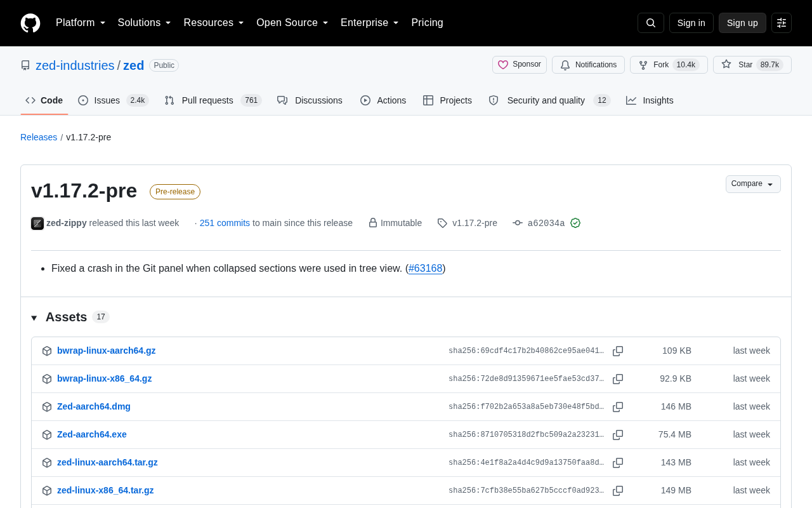Open the Security and quality tab
The height and width of the screenshot is (508, 812).
(x=549, y=100)
